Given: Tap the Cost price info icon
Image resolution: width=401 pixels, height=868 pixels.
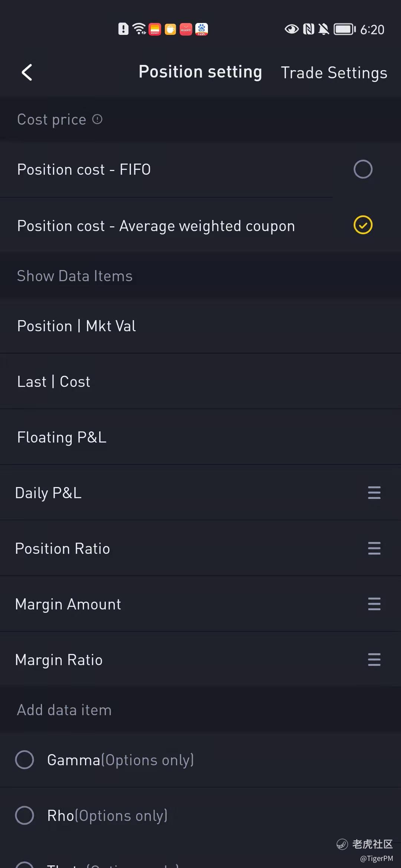Looking at the screenshot, I should click(x=97, y=119).
